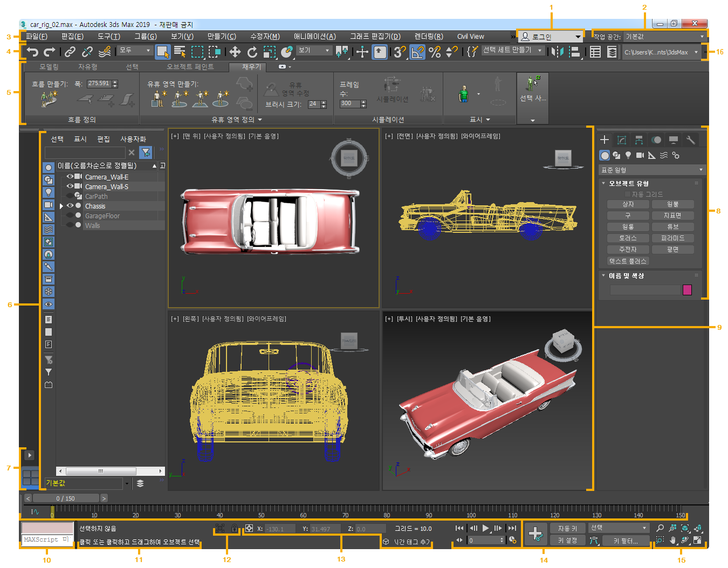Click the Mirror tool icon
The height and width of the screenshot is (568, 728).
point(558,52)
